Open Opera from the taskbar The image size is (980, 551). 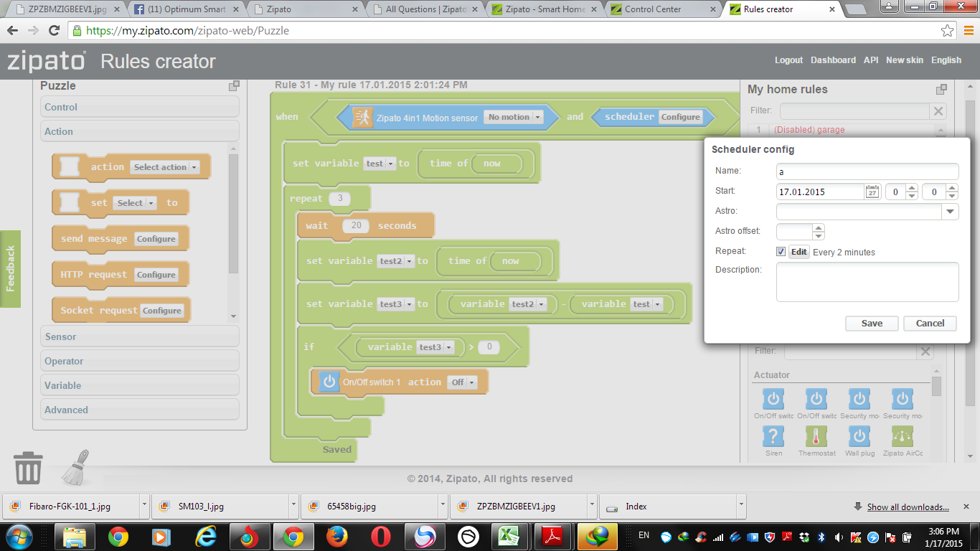click(x=381, y=537)
